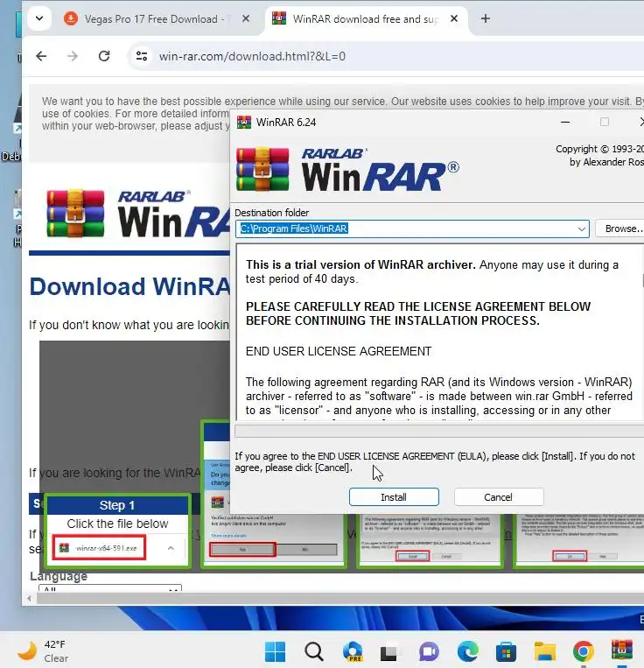The height and width of the screenshot is (668, 644).
Task: Open the Windows Start menu
Action: click(275, 652)
